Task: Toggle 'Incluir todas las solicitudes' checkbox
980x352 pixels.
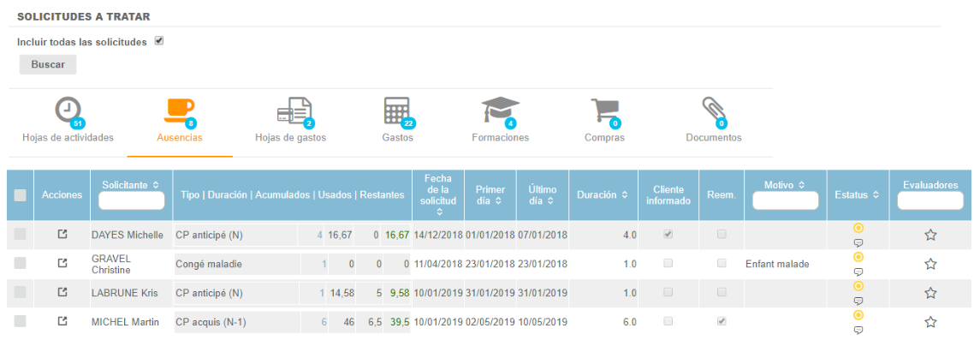Action: [x=159, y=41]
